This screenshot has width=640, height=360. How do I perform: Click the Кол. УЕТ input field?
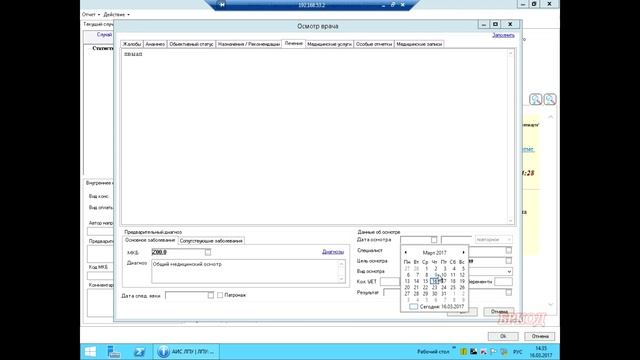click(x=390, y=282)
